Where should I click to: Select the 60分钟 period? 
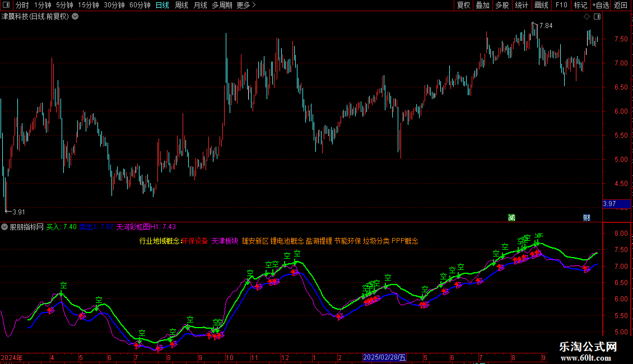139,5
